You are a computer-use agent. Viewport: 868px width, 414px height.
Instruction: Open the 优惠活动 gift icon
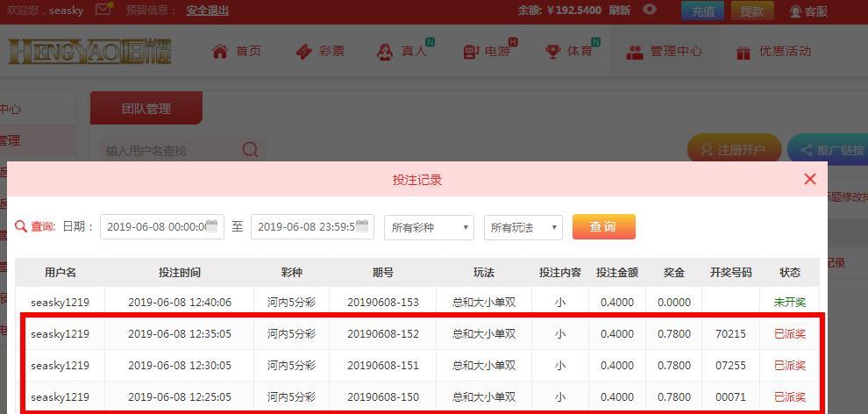pos(743,52)
